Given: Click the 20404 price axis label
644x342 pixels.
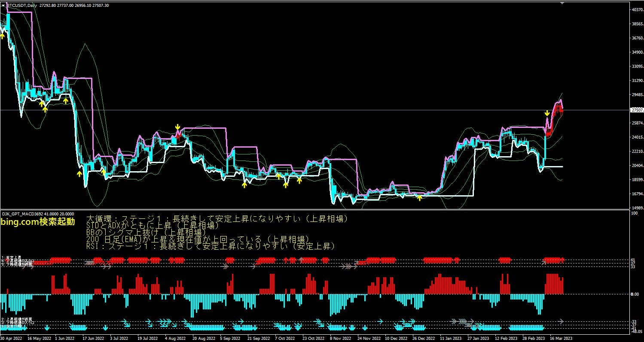Looking at the screenshot, I should click(x=637, y=166).
